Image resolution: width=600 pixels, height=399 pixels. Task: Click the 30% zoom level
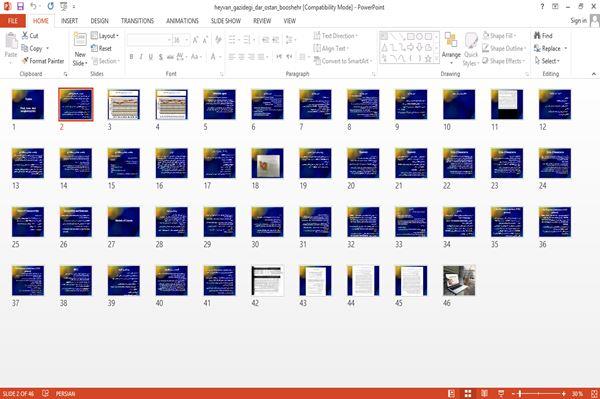click(x=577, y=394)
